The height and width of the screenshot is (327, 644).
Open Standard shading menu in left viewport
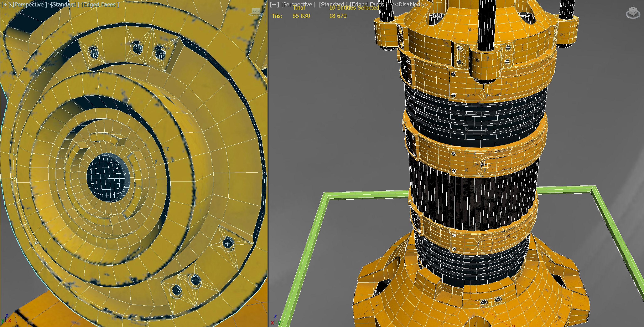coord(64,5)
